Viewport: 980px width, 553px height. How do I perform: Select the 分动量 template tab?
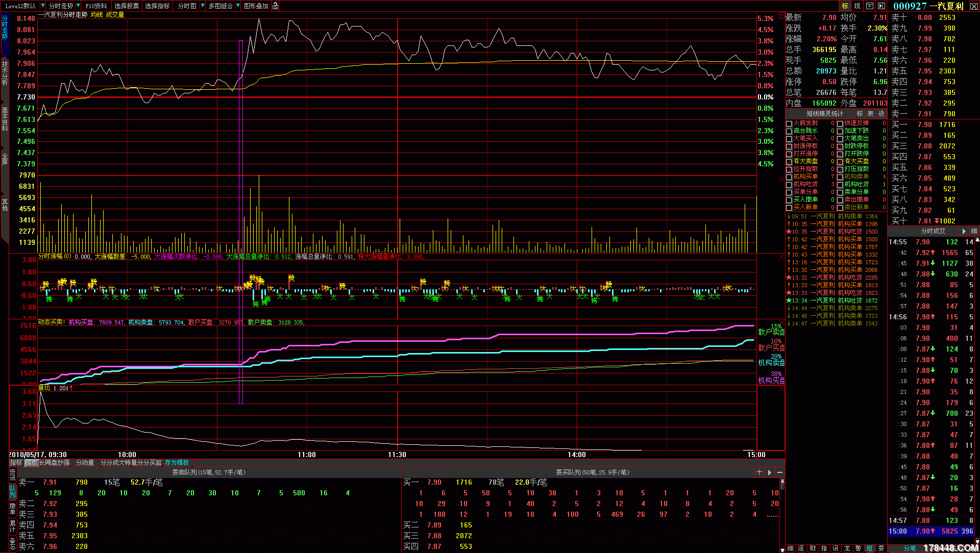(x=85, y=463)
